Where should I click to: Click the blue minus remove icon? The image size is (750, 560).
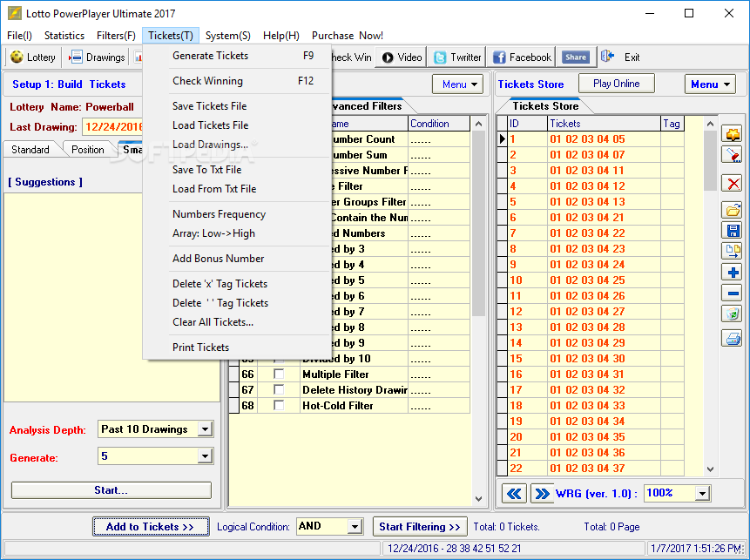(733, 293)
